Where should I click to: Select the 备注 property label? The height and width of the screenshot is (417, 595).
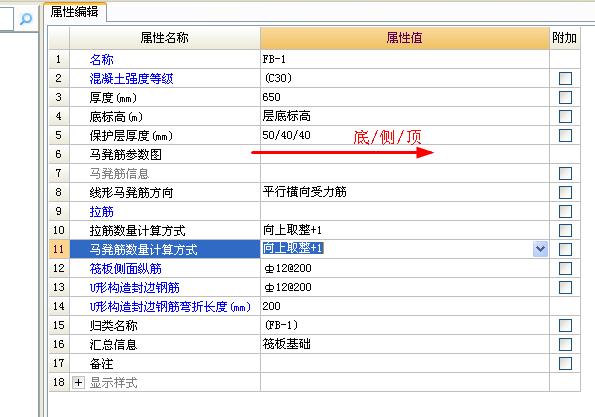[101, 363]
